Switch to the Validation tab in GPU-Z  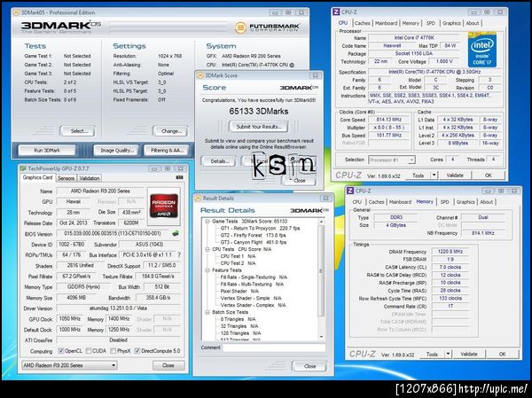90,178
